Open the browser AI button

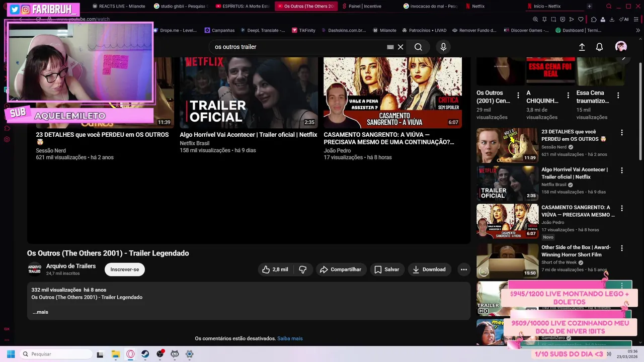point(624,19)
